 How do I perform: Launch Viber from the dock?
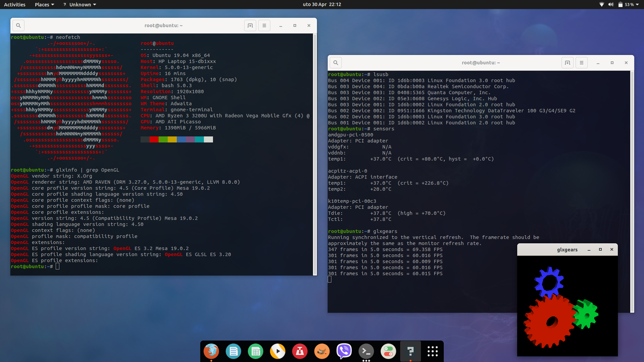[344, 351]
